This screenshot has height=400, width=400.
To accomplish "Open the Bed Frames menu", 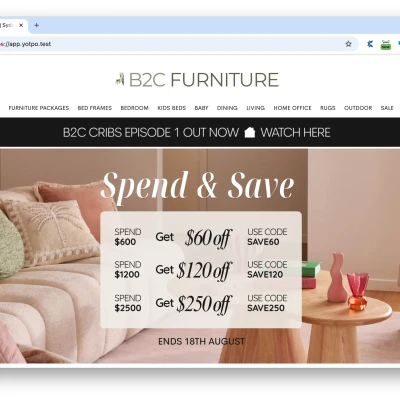I will pos(95,108).
